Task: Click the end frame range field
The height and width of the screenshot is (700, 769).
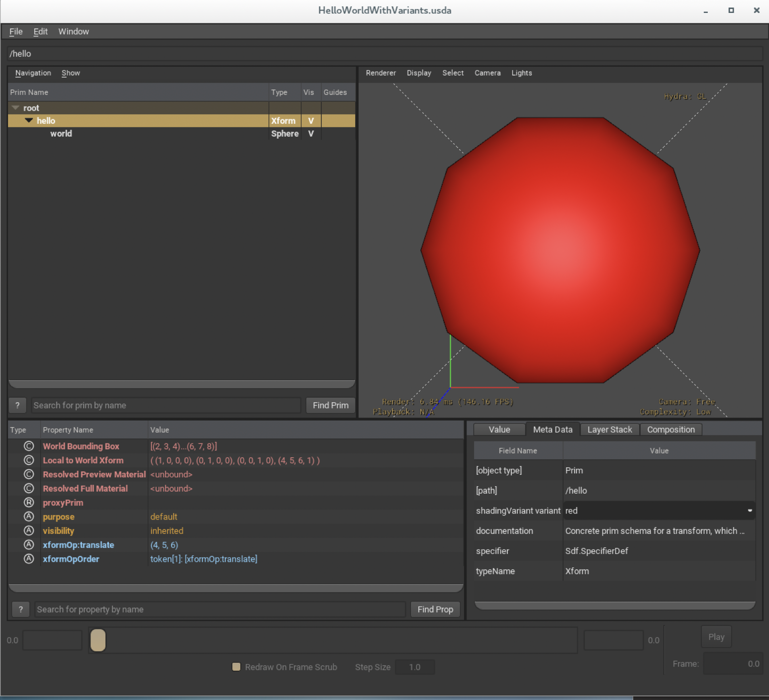Action: pyautogui.click(x=614, y=640)
